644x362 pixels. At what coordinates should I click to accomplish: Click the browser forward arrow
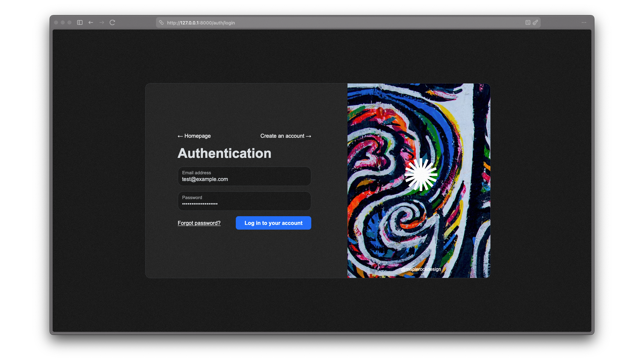[102, 22]
